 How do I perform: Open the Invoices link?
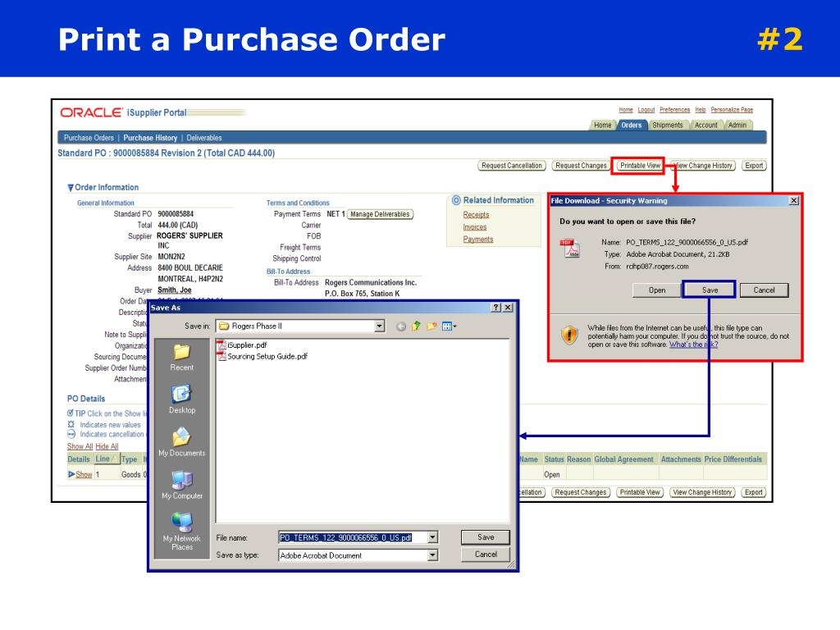pyautogui.click(x=475, y=227)
